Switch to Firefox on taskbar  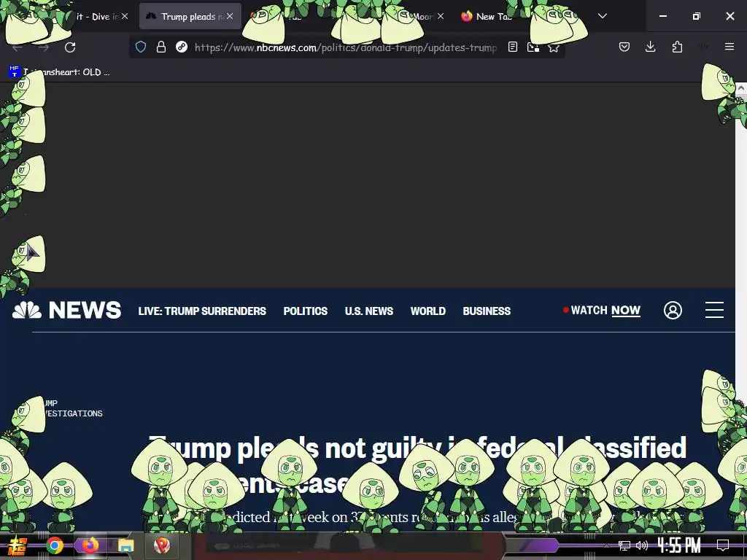pyautogui.click(x=90, y=545)
